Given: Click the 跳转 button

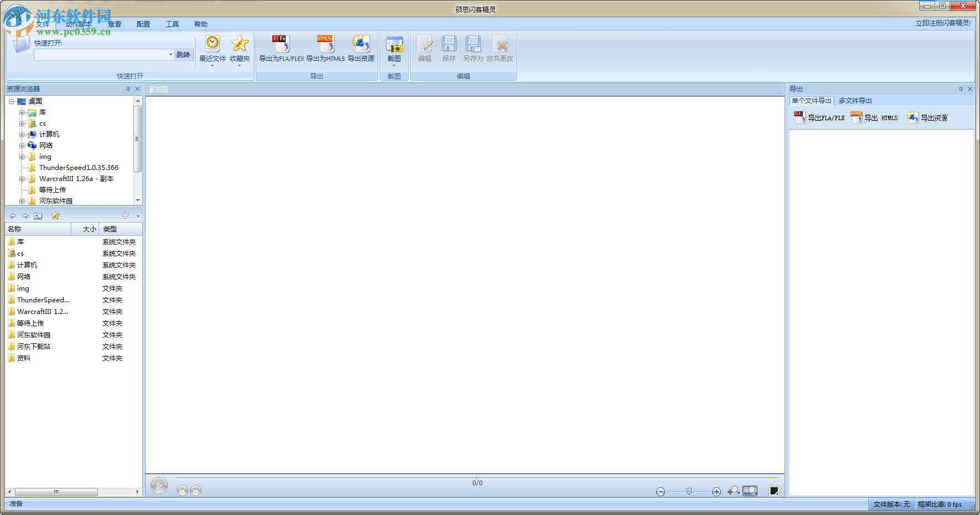Looking at the screenshot, I should [183, 55].
